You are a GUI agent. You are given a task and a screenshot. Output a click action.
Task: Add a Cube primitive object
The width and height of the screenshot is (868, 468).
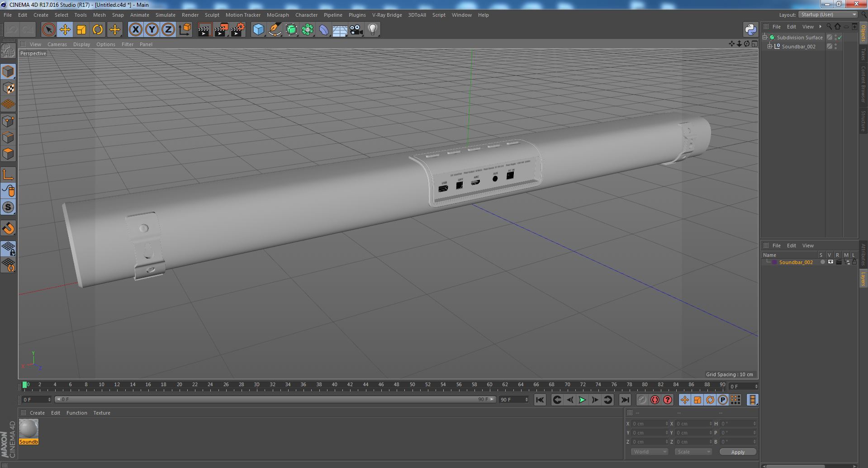pos(258,30)
